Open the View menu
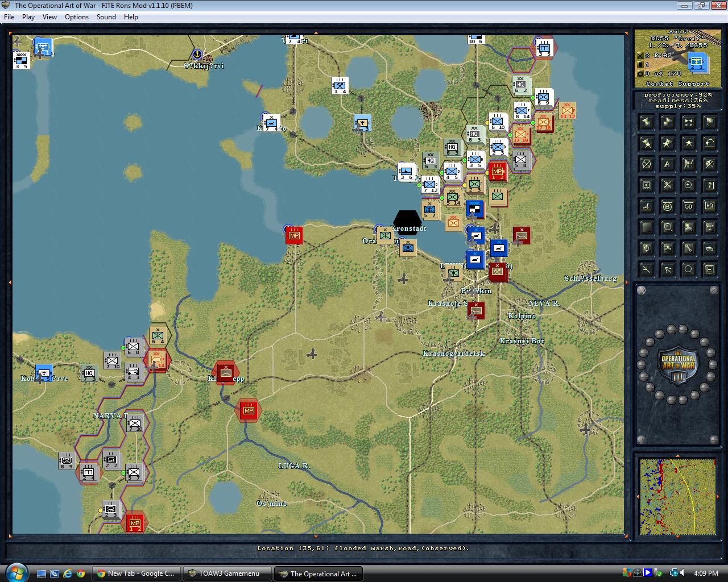728x582 pixels. pos(49,17)
